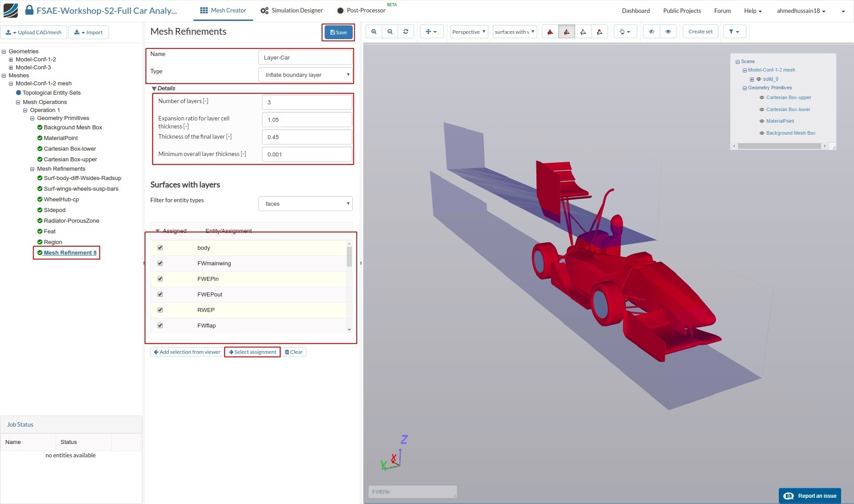Viewport: 854px width, 504px height.
Task: Click the hide selection crossed-eye icon
Action: (x=651, y=32)
